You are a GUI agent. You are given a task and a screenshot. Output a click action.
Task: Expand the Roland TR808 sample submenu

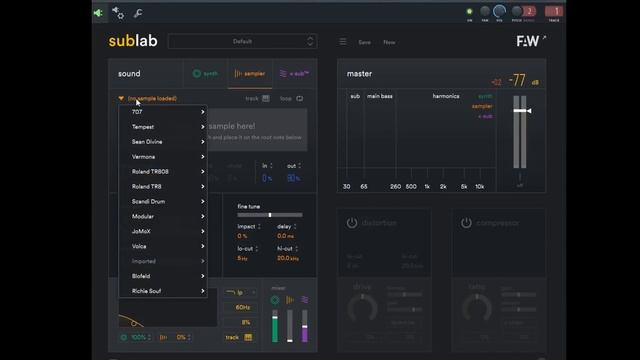tap(163, 171)
